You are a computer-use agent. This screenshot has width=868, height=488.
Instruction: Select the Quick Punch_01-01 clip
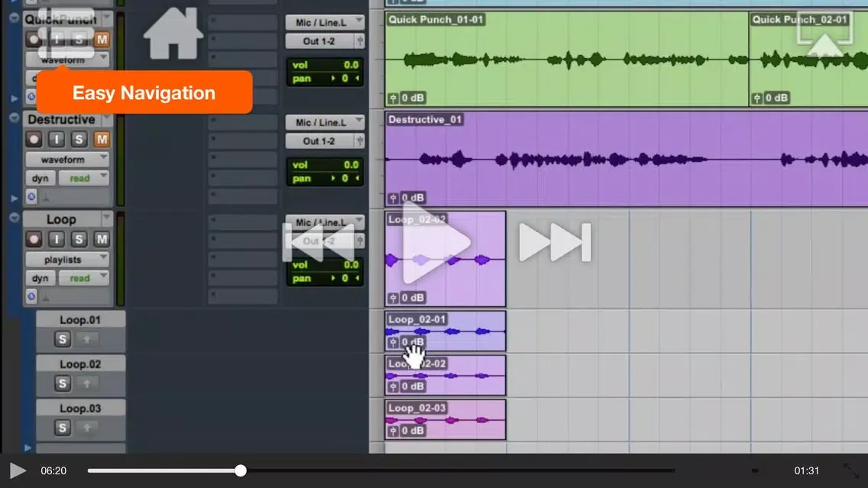click(x=566, y=60)
